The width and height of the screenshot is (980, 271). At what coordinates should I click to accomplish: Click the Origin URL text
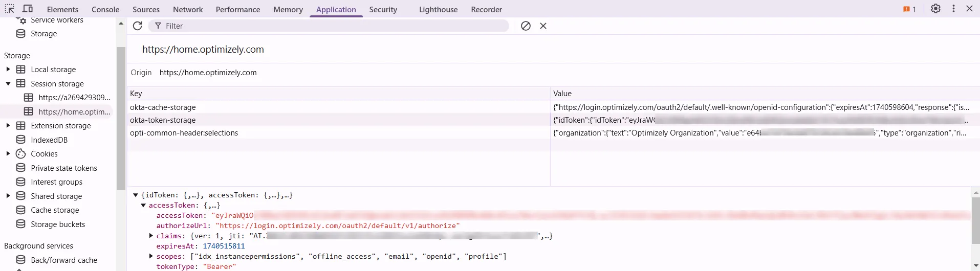point(208,72)
